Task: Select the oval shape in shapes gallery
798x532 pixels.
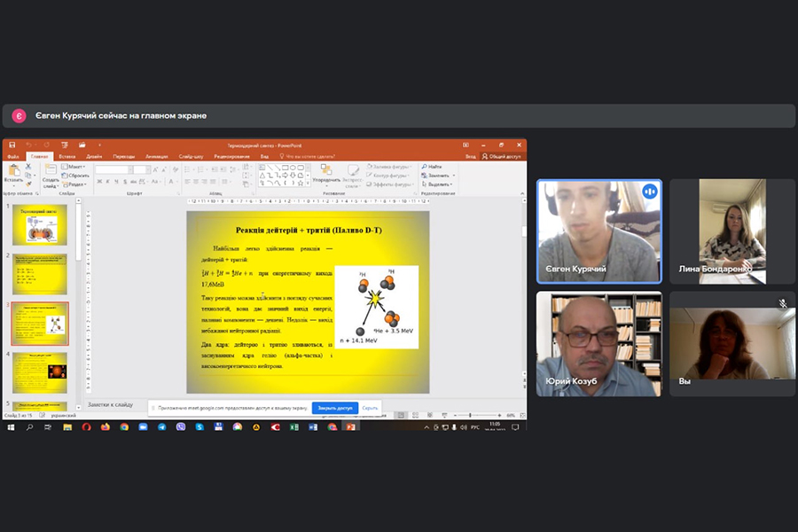Action: click(x=293, y=168)
